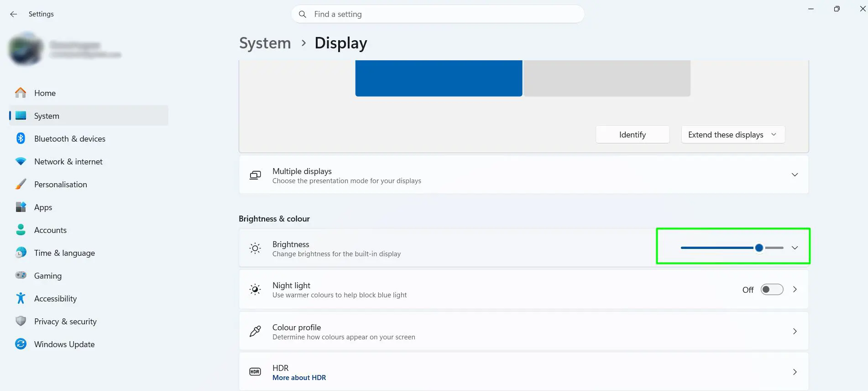Image resolution: width=868 pixels, height=391 pixels.
Task: Click the search magnifier icon
Action: 302,14
